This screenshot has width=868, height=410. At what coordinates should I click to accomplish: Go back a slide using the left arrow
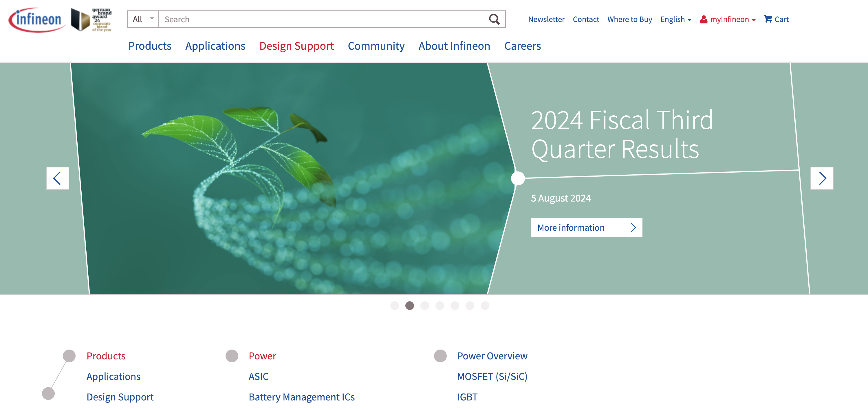pos(57,178)
